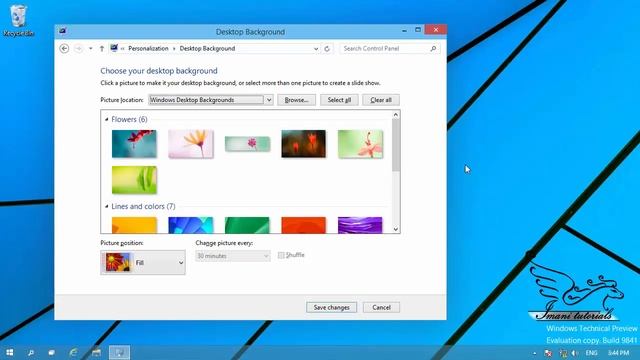Open the Picture position Fill dropdown
640x360 pixels.
pyautogui.click(x=143, y=262)
